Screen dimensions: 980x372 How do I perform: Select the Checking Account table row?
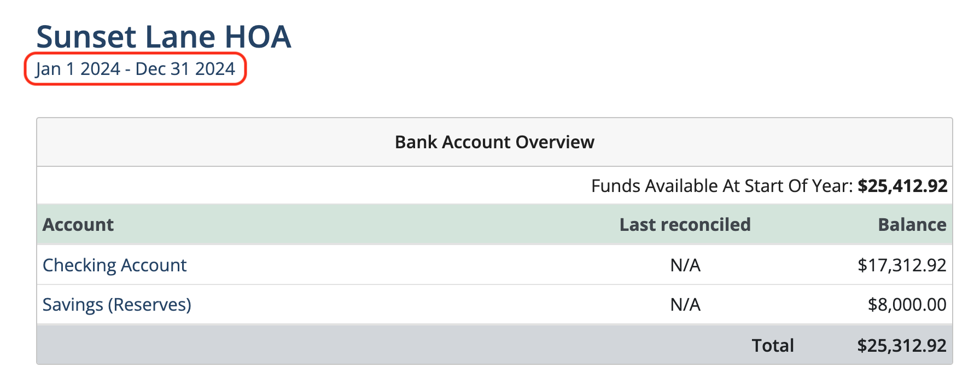[494, 265]
